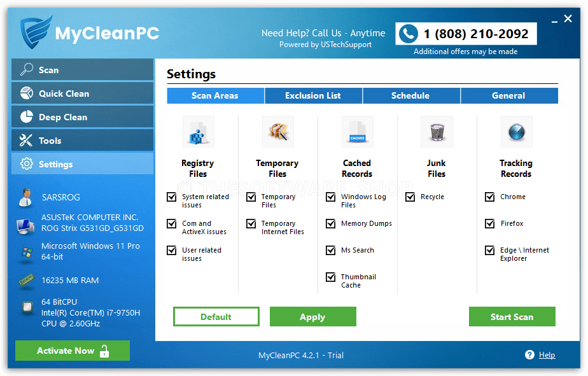This screenshot has width=588, height=376.
Task: Click the Junk Files heading
Action: point(437,169)
